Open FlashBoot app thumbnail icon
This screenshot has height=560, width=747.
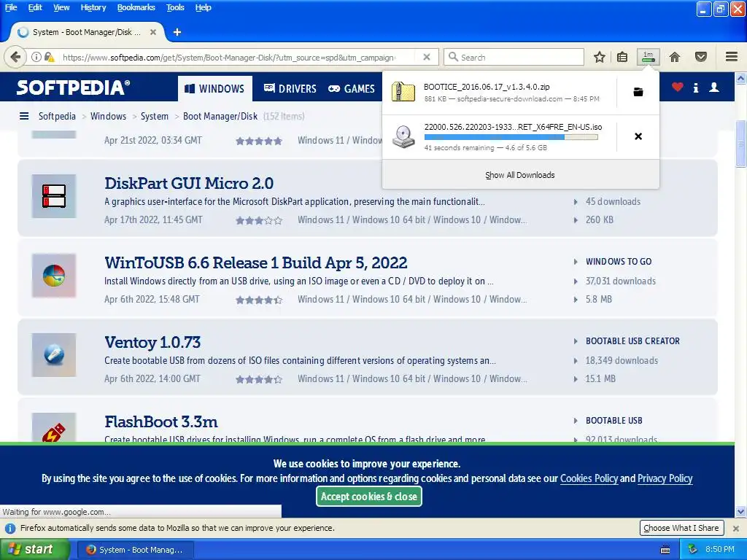click(54, 427)
